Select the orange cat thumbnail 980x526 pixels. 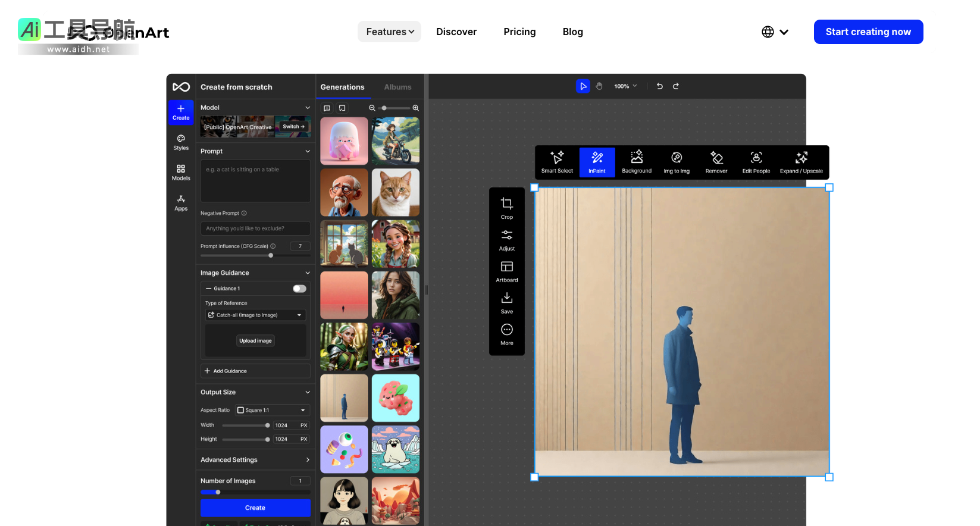396,192
